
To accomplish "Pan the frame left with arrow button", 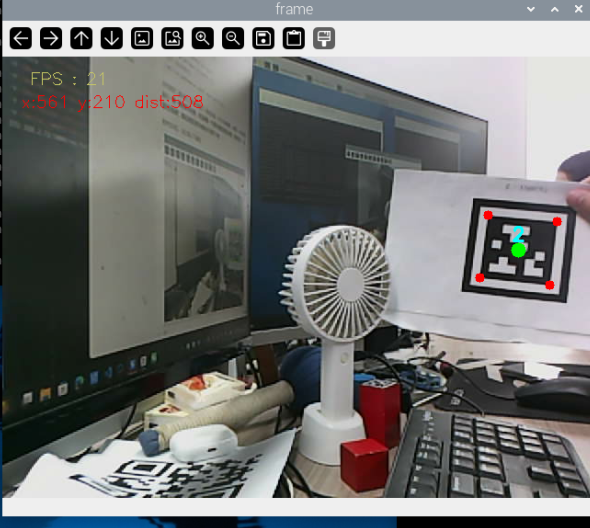I will click(21, 38).
